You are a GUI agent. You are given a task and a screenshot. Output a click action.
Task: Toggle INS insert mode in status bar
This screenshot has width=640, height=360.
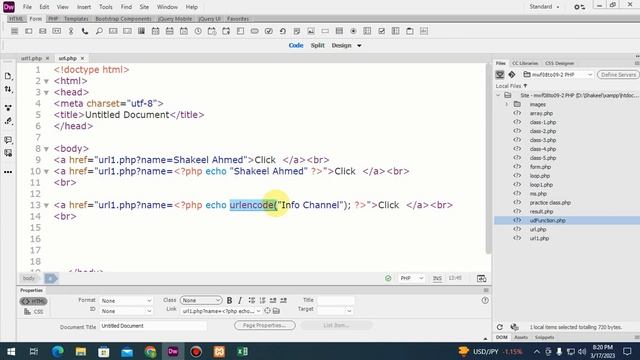tap(437, 278)
